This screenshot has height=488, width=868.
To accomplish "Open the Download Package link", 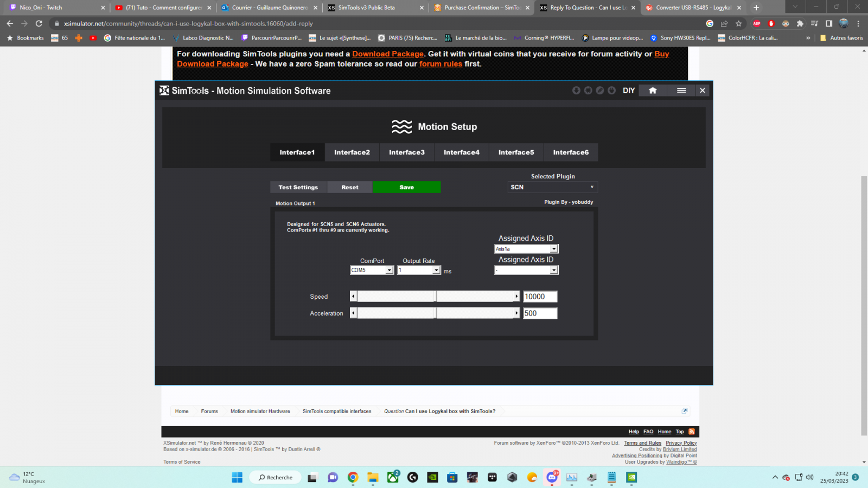I will [x=388, y=54].
